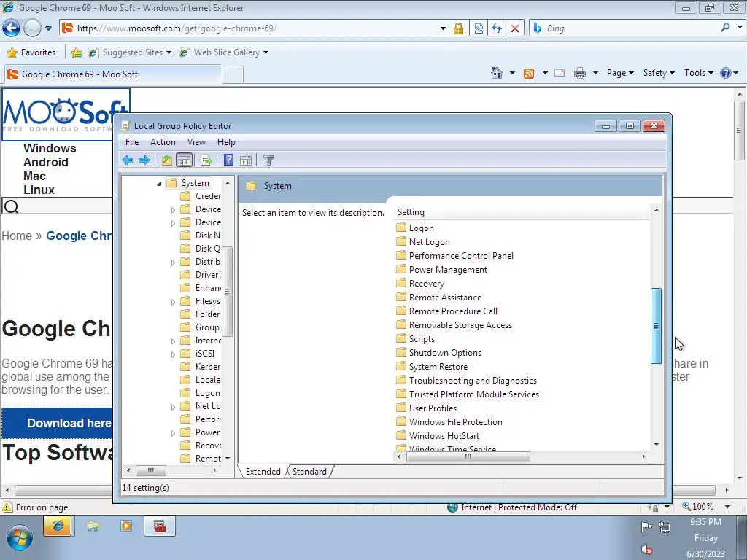Image resolution: width=747 pixels, height=560 pixels.
Task: Click the IE Help question mark icon
Action: pyautogui.click(x=726, y=73)
